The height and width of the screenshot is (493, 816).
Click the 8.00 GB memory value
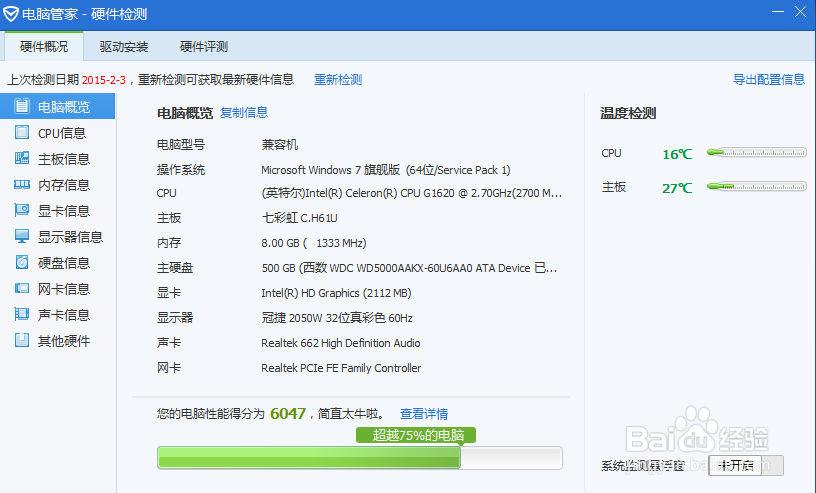314,243
